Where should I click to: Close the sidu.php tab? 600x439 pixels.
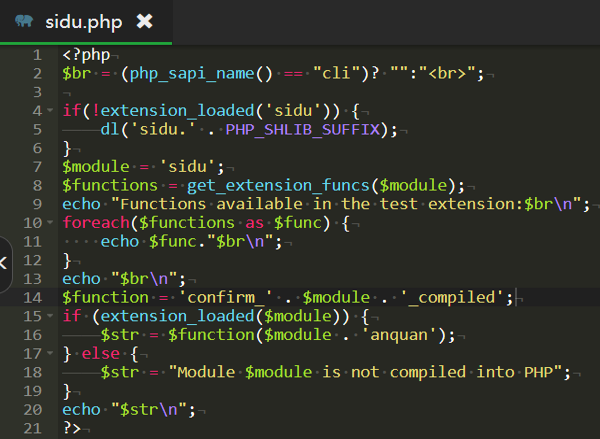145,21
